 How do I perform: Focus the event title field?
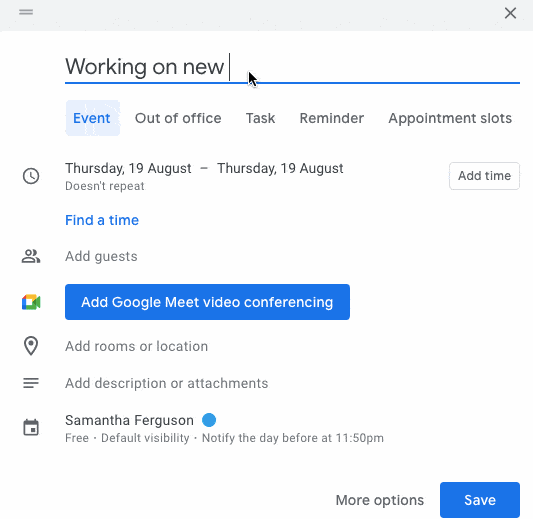point(292,67)
